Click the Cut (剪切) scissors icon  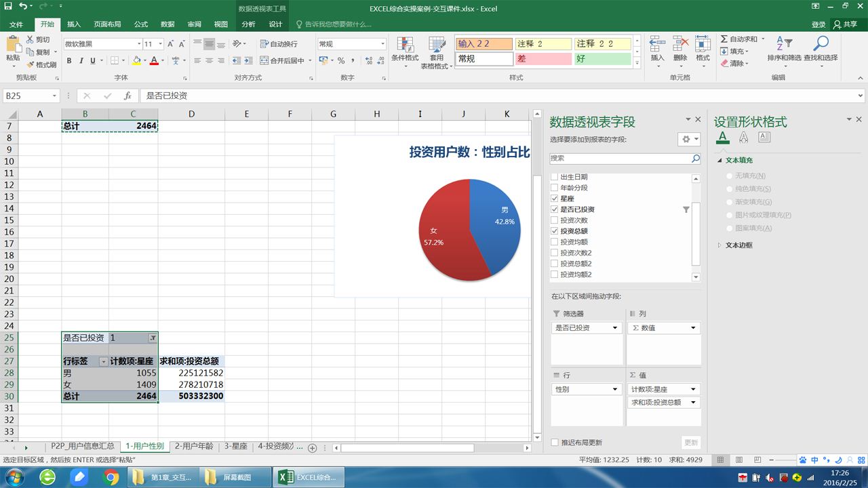(x=31, y=40)
